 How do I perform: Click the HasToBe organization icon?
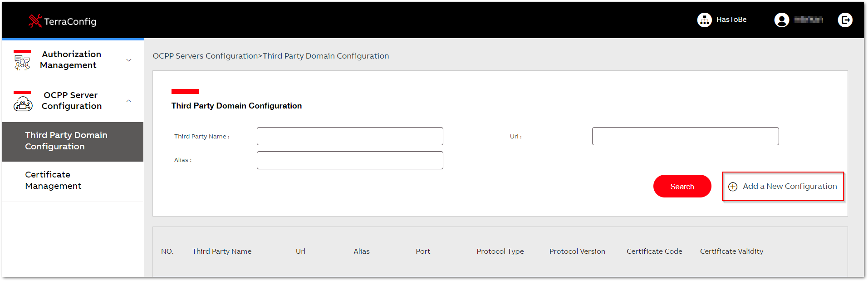pyautogui.click(x=704, y=20)
